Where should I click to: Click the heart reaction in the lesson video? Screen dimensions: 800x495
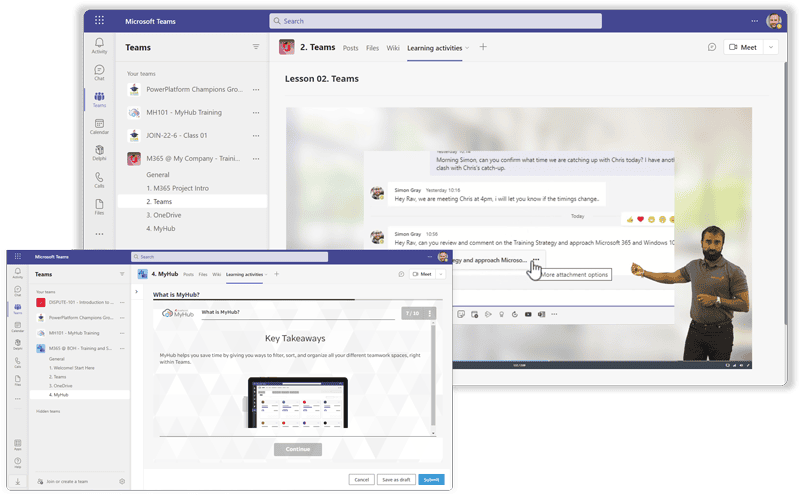pos(640,219)
